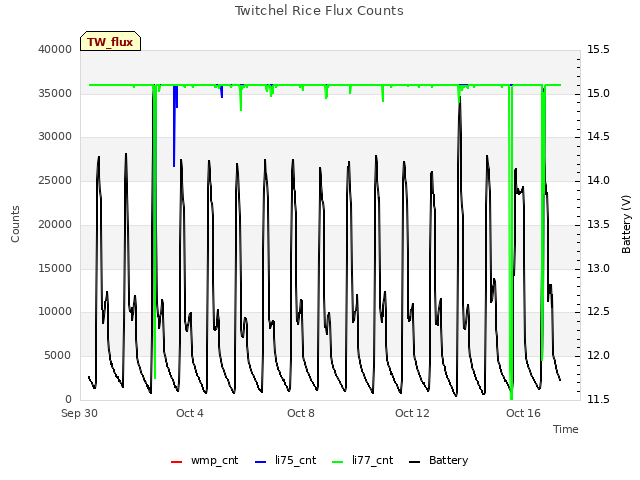Click the 15000 counts tick label

pyautogui.click(x=55, y=268)
